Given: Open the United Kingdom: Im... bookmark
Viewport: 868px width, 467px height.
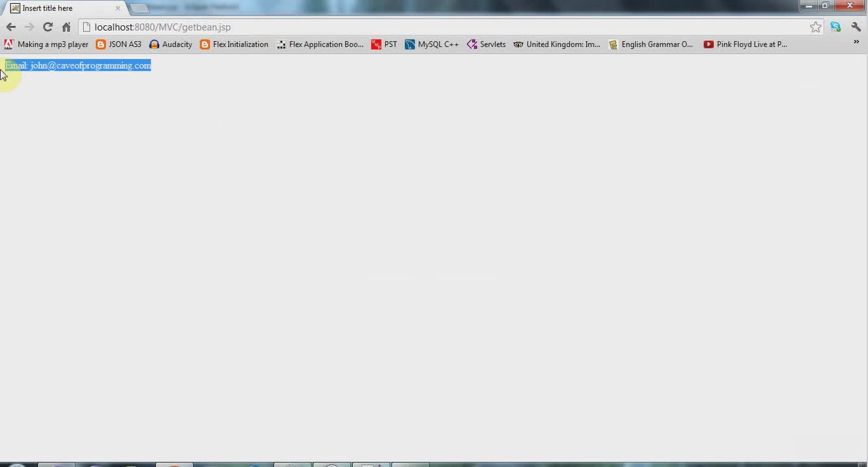Looking at the screenshot, I should (557, 44).
